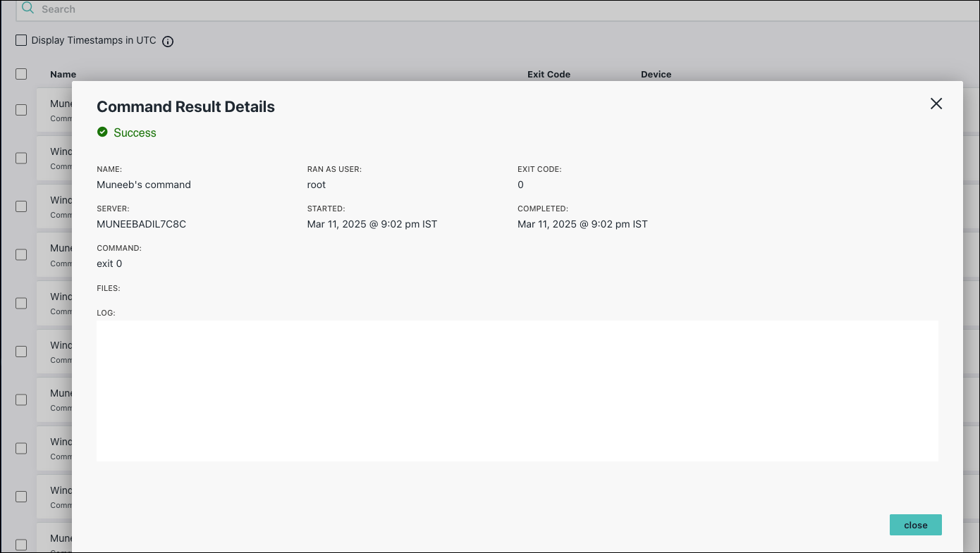Viewport: 980px width, 553px height.
Task: Click inside the empty Log output area
Action: click(x=517, y=391)
